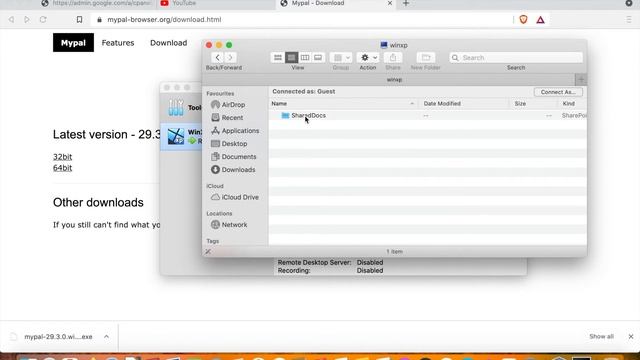Open Brave Shields lion icon
Viewport: 640px width, 360px height.
pos(523,20)
